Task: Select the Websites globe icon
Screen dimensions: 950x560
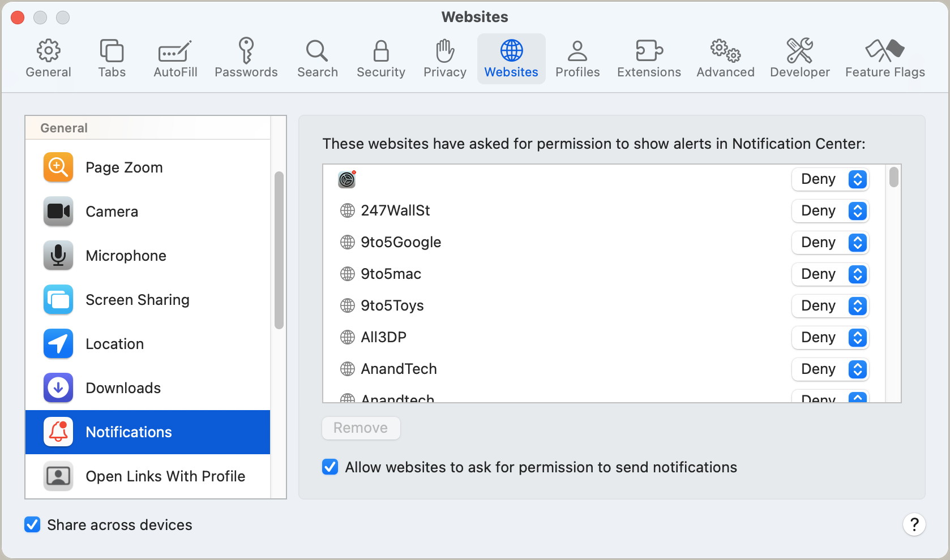Action: (511, 51)
